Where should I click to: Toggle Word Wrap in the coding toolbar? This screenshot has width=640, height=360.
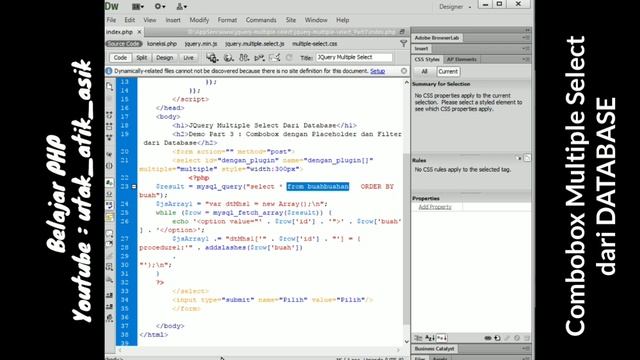click(x=109, y=204)
